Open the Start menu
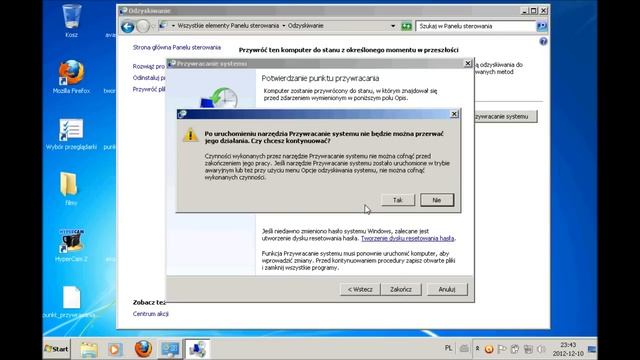Image resolution: width=640 pixels, height=360 pixels. coord(57,349)
